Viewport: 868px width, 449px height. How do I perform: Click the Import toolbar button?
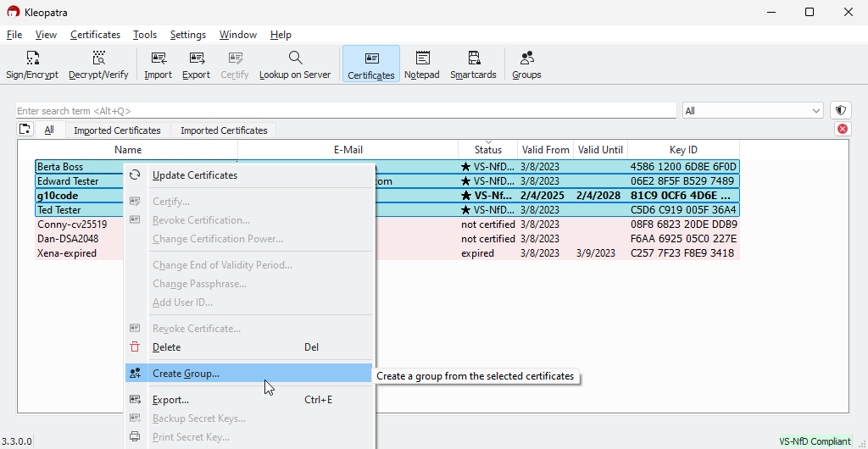click(159, 64)
